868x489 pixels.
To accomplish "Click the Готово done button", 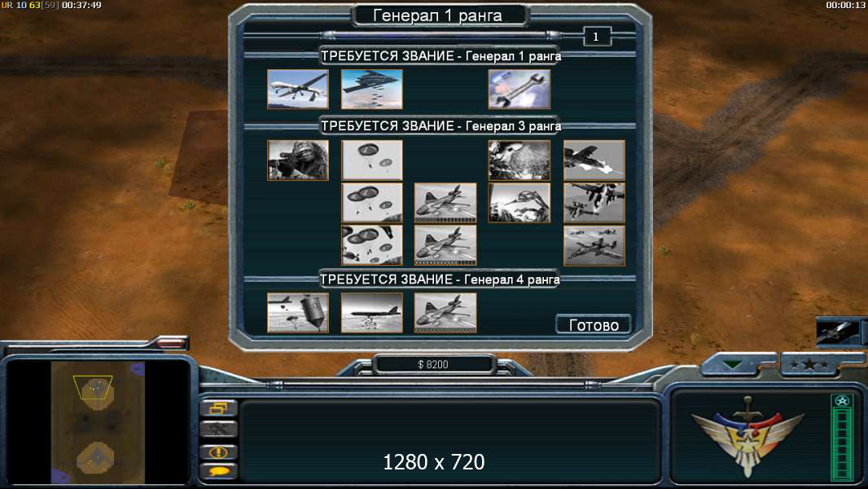I will tap(594, 324).
